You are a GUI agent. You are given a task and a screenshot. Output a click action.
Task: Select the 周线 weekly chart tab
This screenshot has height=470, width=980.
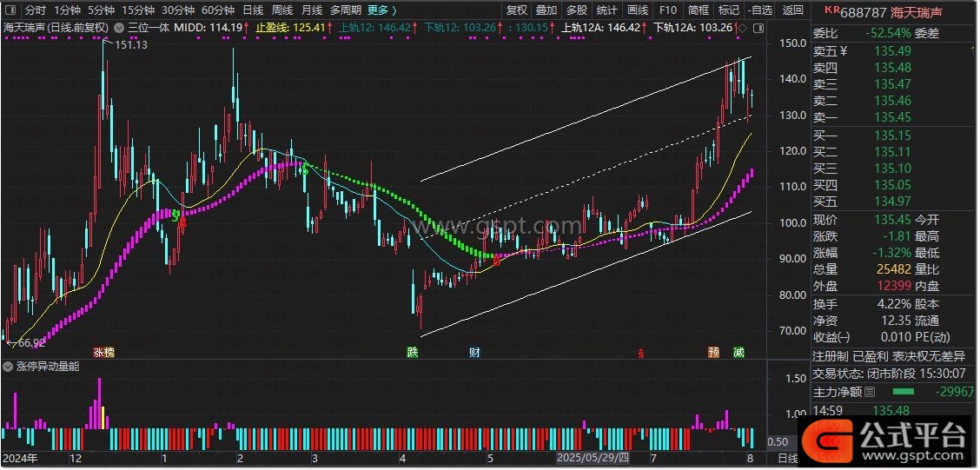click(281, 10)
